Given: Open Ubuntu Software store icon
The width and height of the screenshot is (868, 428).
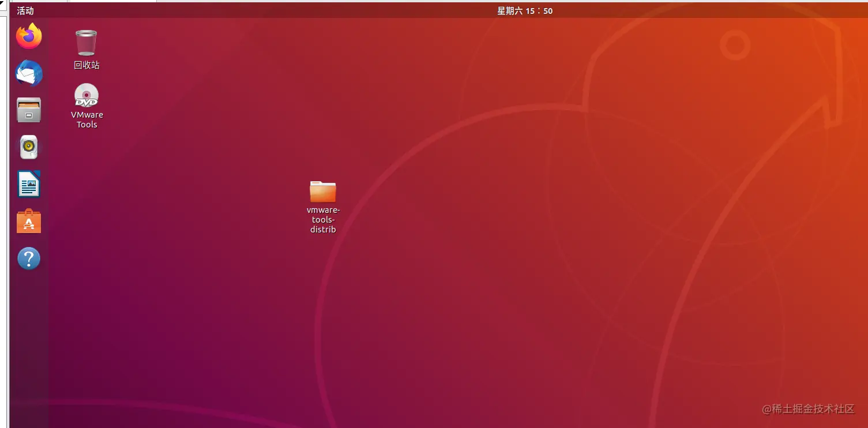Looking at the screenshot, I should click(29, 221).
